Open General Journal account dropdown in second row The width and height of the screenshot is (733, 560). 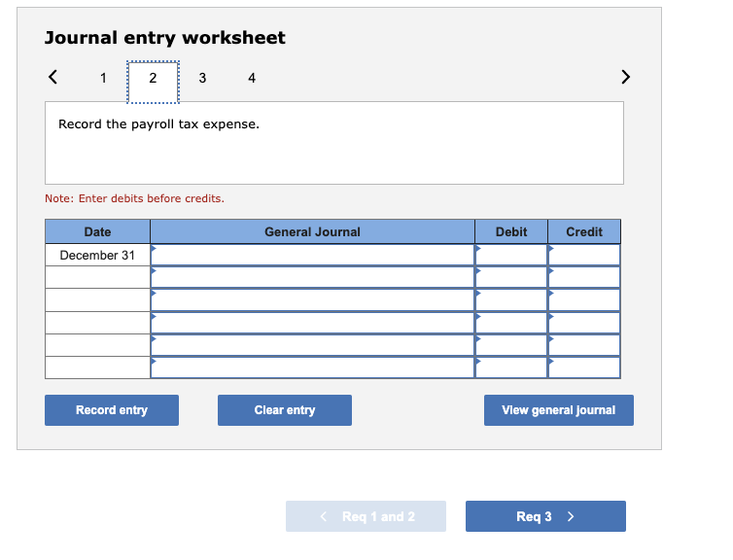(312, 277)
